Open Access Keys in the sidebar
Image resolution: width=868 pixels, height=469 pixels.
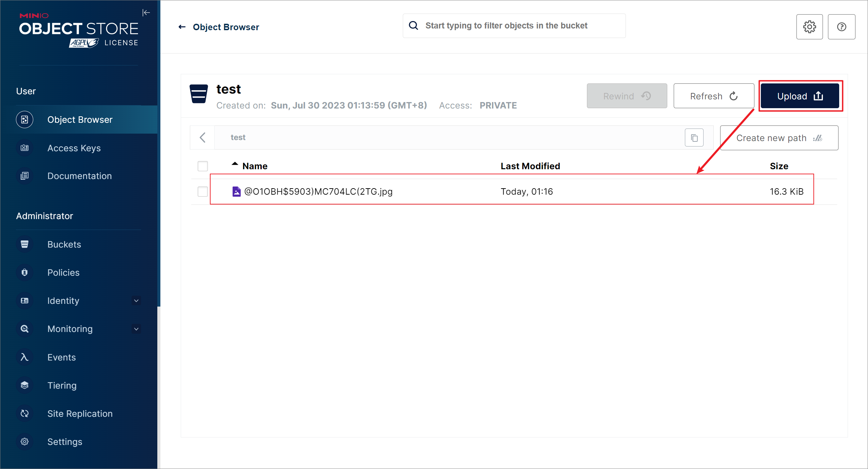point(74,148)
